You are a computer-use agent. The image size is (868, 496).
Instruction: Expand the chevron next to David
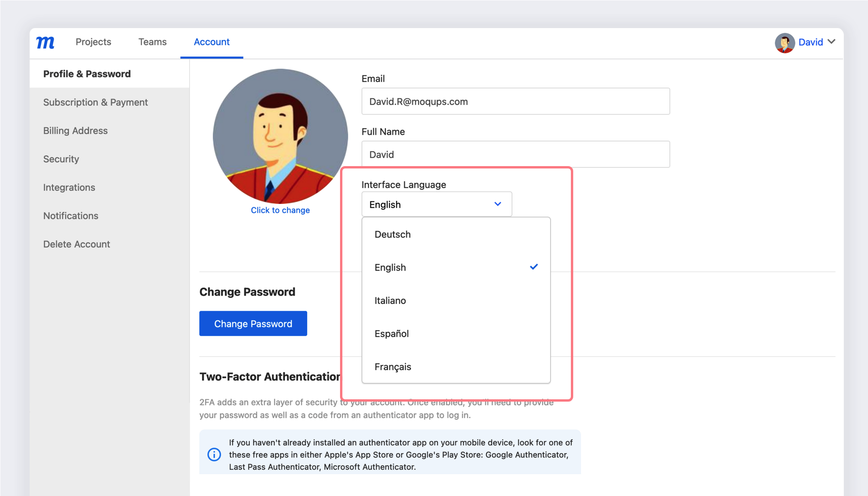(x=833, y=42)
